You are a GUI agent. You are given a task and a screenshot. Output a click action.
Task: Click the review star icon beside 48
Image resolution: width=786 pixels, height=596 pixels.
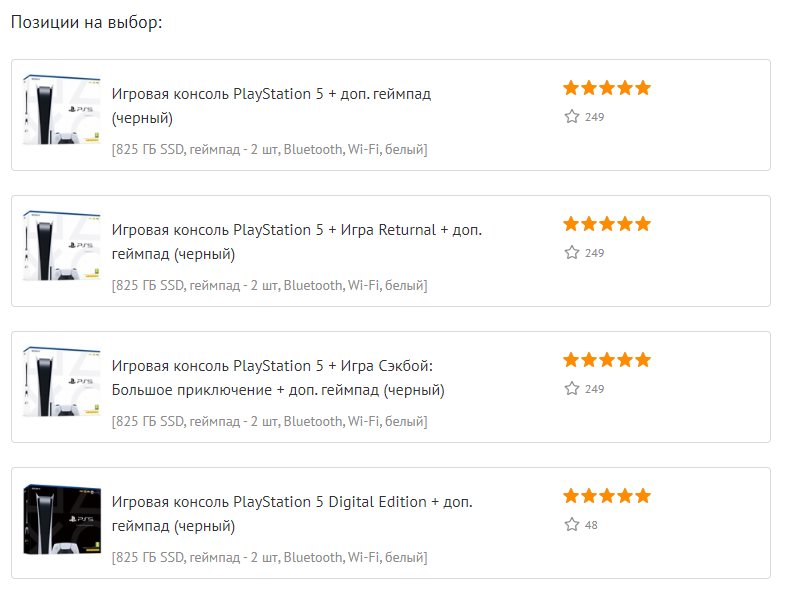(572, 525)
